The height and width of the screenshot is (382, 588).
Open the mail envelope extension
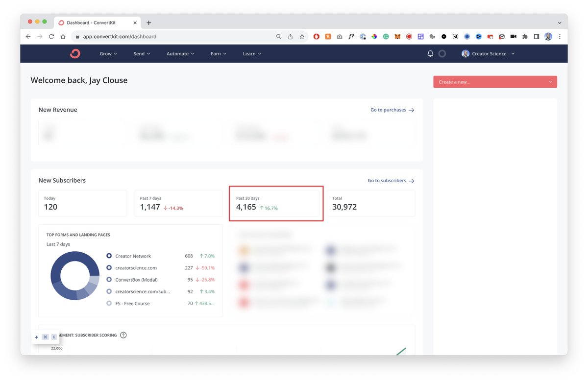(502, 37)
